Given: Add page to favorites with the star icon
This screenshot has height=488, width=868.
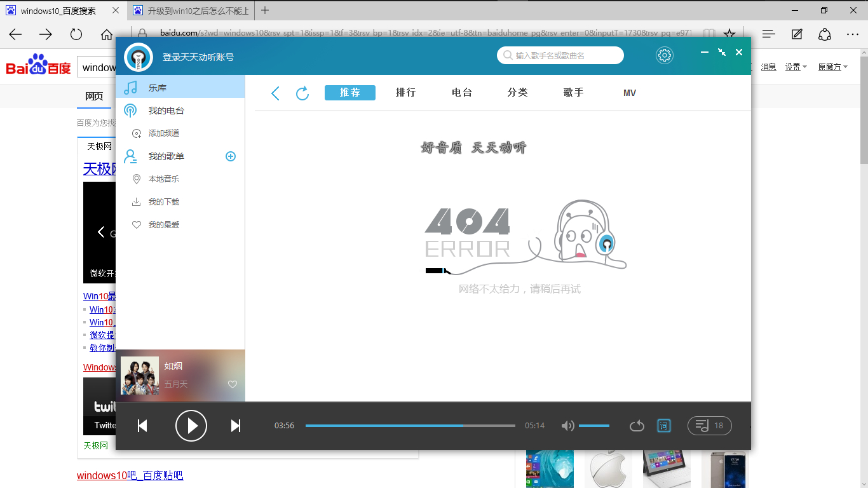Looking at the screenshot, I should (729, 34).
